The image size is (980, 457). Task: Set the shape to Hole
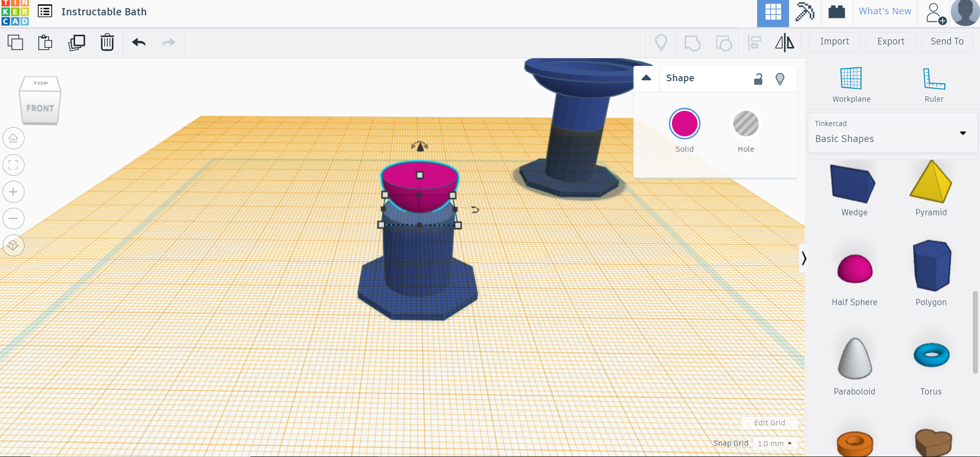coord(745,124)
